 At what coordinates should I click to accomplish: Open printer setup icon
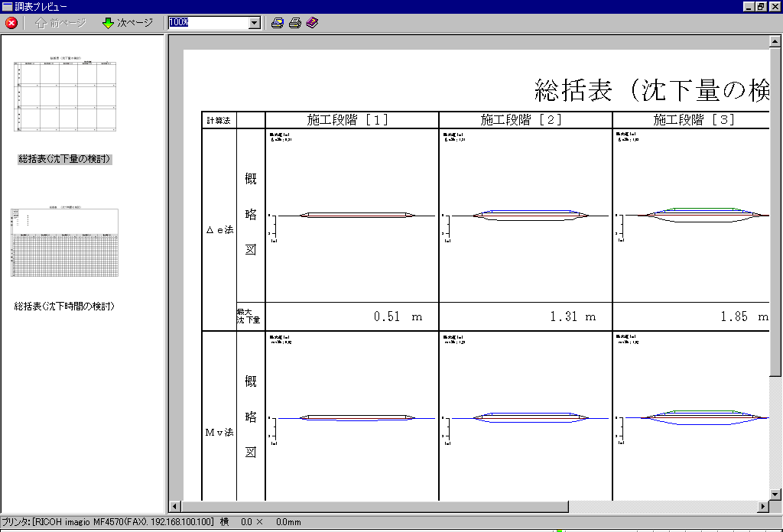(x=277, y=22)
